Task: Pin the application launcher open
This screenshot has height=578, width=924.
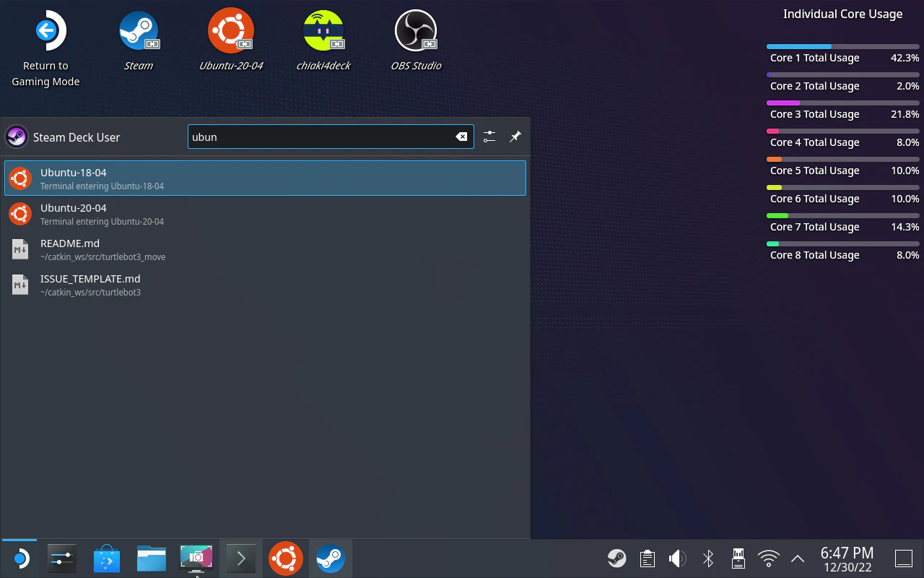Action: click(x=515, y=137)
